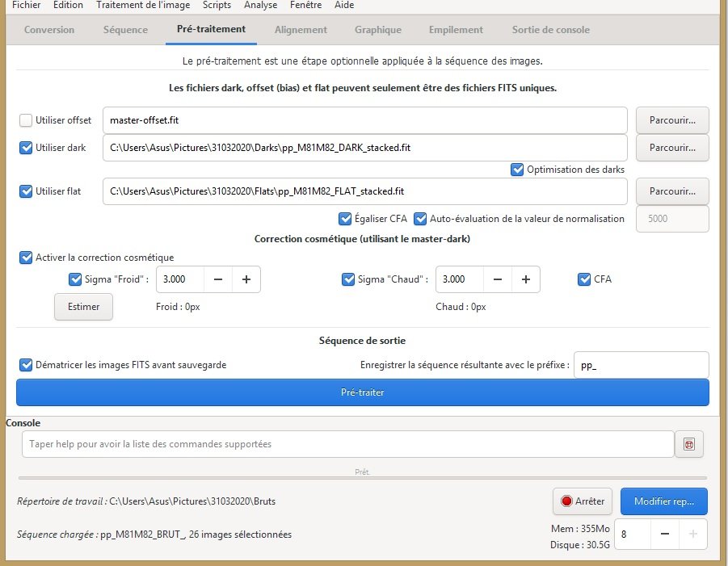Viewport: 728px width, 566px height.
Task: Click the output prefix field pp_
Action: [x=642, y=365]
